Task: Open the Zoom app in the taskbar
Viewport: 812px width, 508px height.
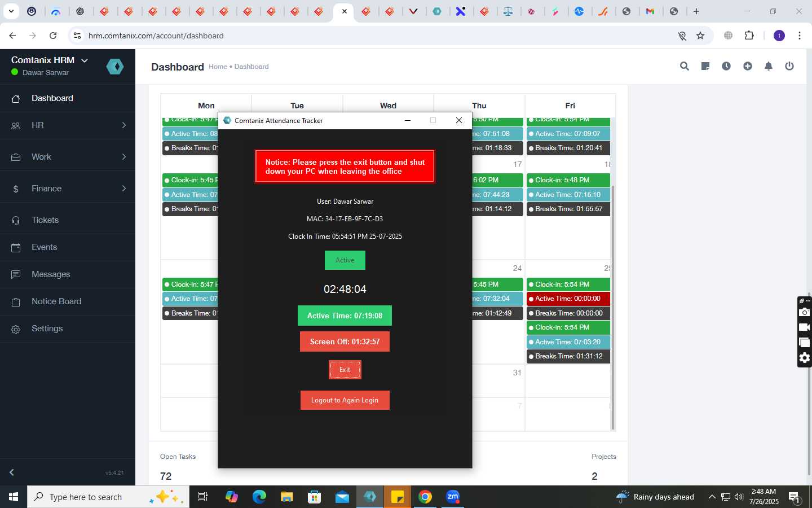Action: [x=453, y=497]
